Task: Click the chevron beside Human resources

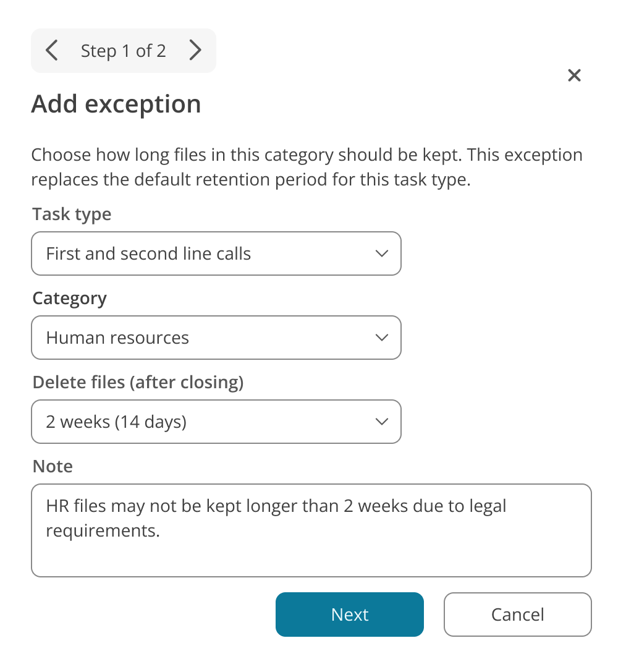Action: pyautogui.click(x=382, y=338)
